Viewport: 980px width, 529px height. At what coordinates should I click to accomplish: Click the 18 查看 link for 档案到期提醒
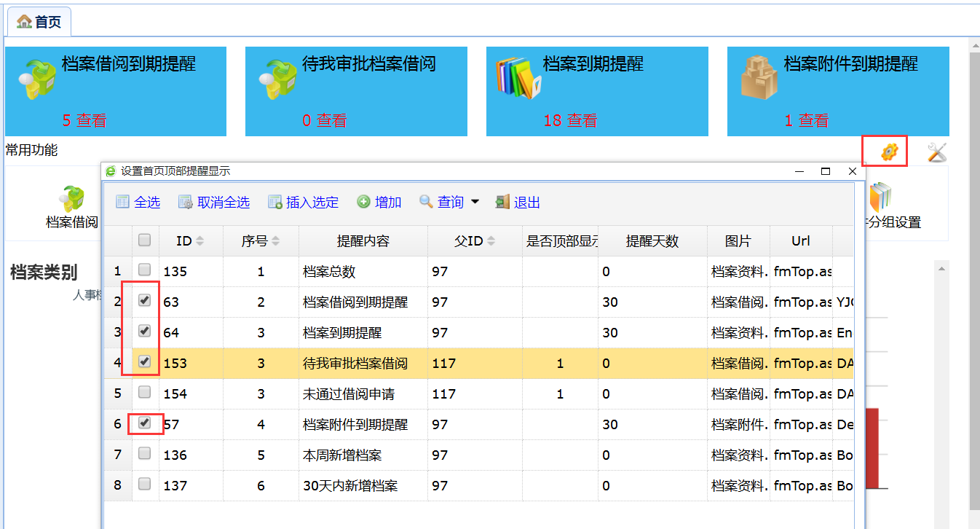570,121
